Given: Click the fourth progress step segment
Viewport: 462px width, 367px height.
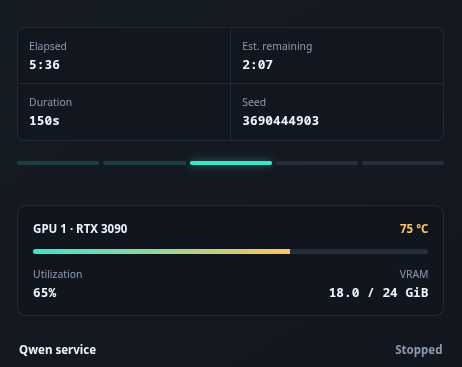Looking at the screenshot, I should (x=317, y=163).
